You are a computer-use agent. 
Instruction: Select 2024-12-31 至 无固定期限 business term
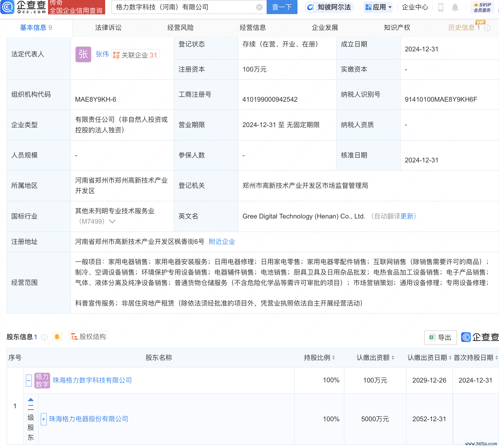[x=281, y=125]
